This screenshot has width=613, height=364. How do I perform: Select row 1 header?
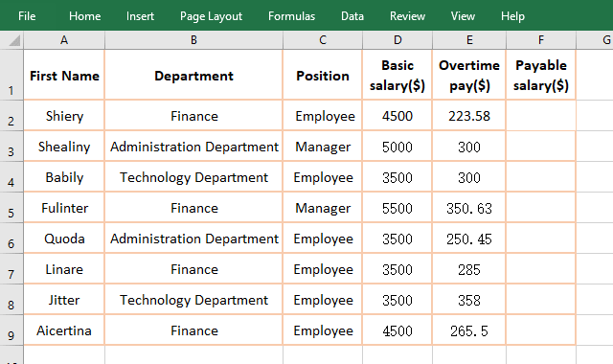pyautogui.click(x=11, y=75)
